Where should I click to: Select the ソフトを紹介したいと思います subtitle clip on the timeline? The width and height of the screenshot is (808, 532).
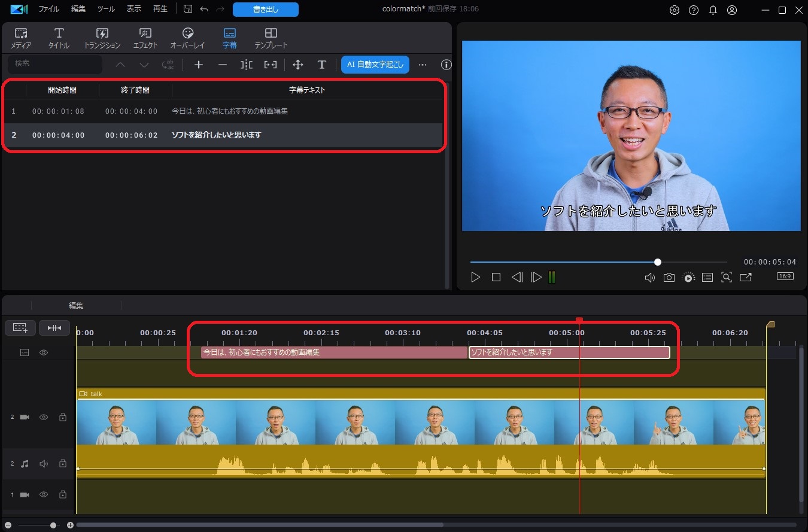(x=569, y=352)
